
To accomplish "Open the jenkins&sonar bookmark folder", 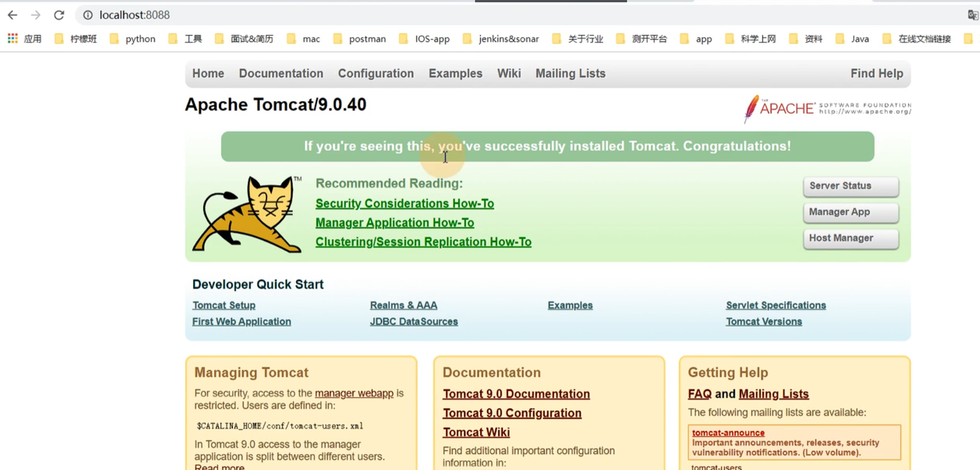I will (501, 39).
